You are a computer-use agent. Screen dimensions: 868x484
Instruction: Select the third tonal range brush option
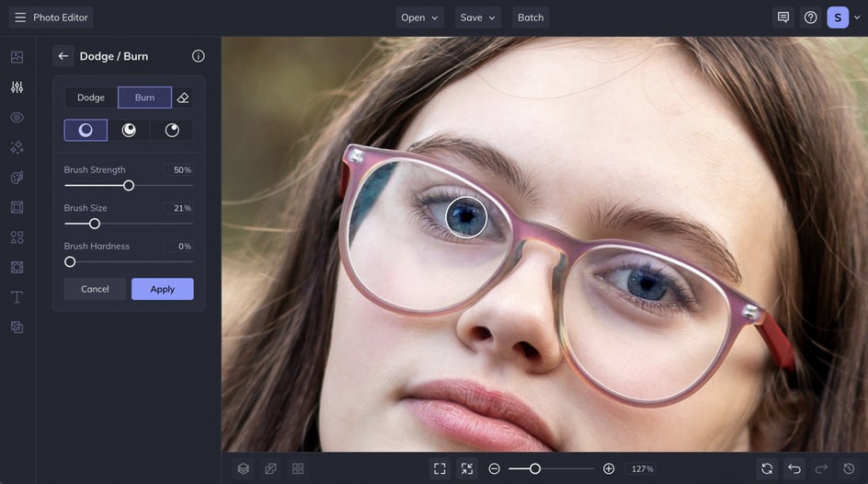(x=172, y=130)
